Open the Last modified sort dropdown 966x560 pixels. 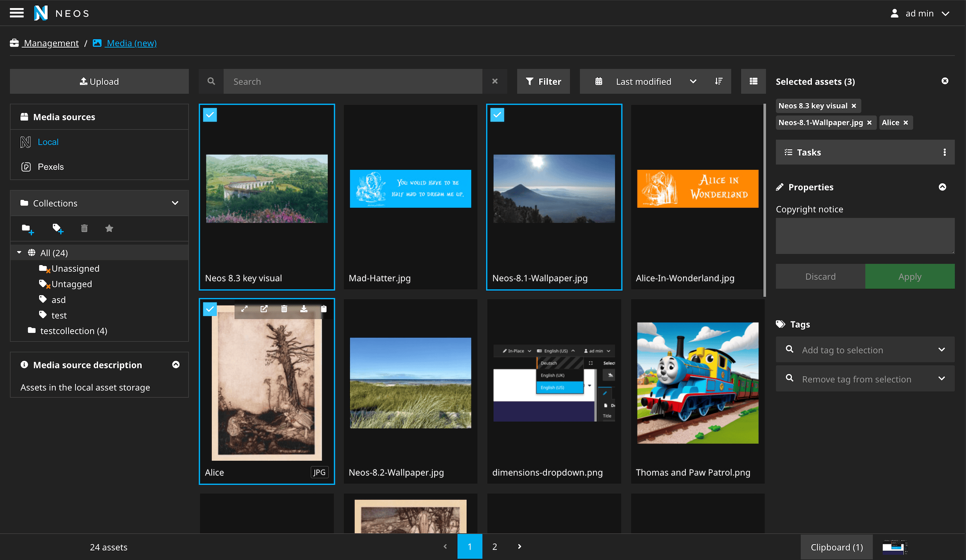coord(655,81)
